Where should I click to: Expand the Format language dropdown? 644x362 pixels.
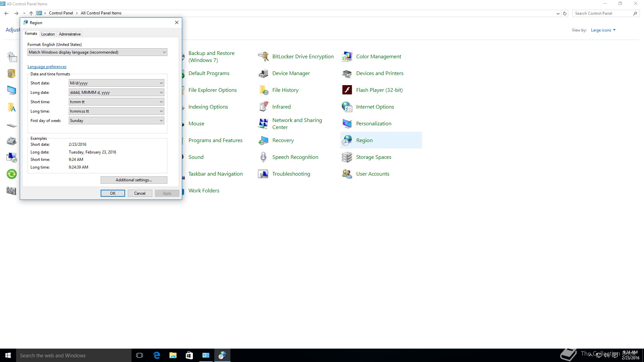coord(97,52)
